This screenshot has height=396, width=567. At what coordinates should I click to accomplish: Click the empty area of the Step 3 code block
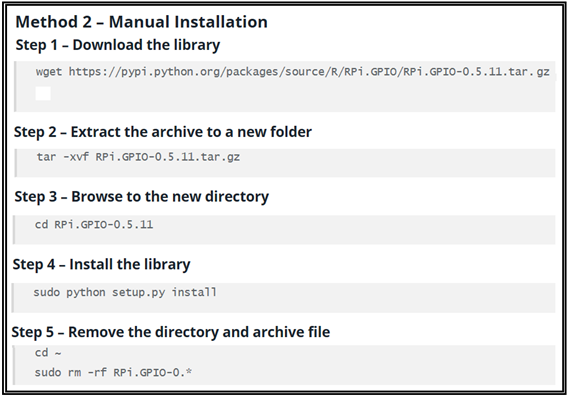pos(354,230)
